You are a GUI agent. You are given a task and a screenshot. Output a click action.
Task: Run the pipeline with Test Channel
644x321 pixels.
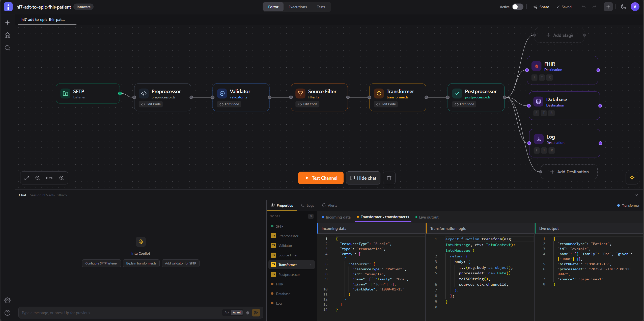[x=321, y=178]
